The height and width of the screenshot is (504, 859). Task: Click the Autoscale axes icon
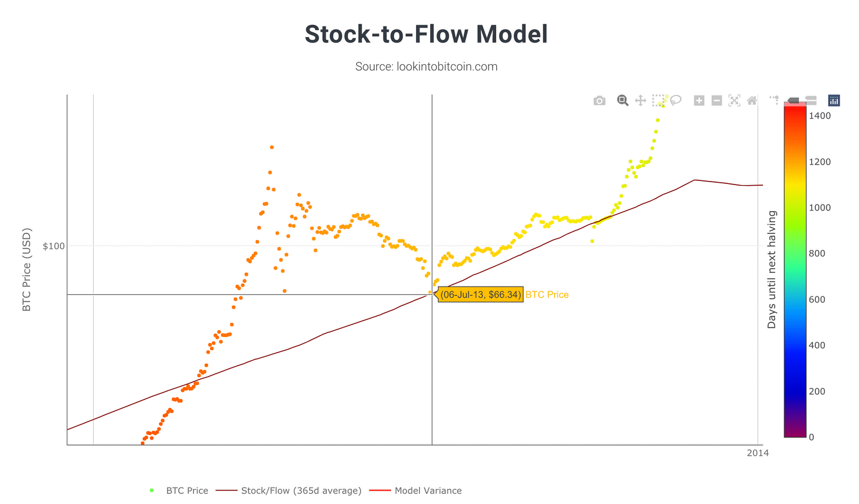735,101
